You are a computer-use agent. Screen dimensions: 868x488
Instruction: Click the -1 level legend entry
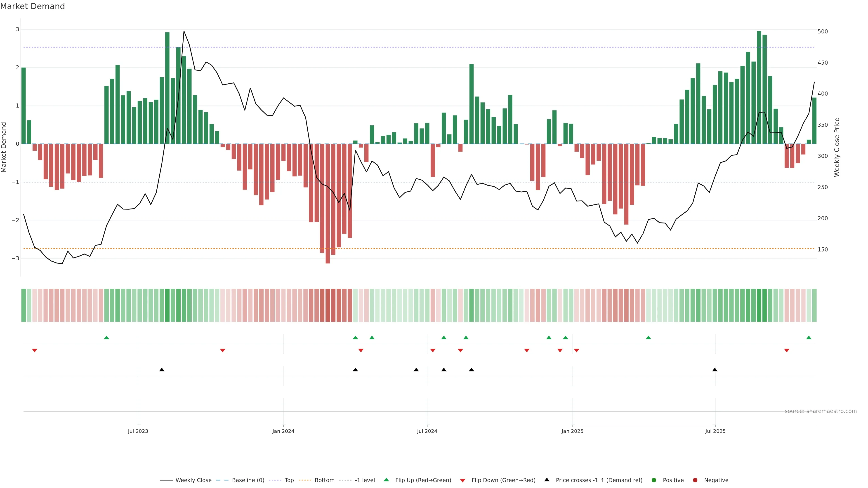tap(365, 480)
